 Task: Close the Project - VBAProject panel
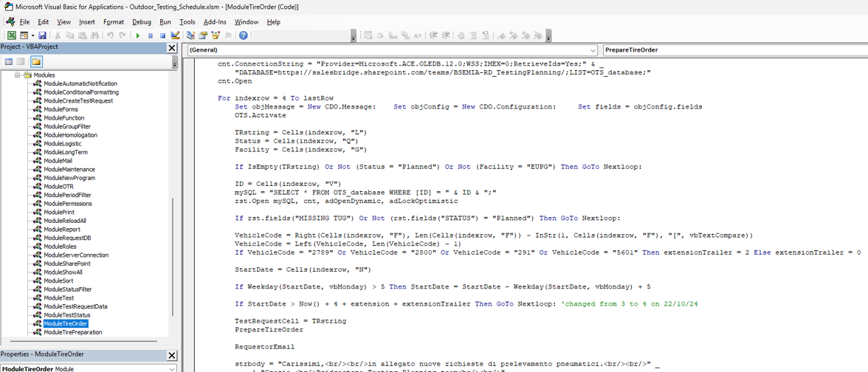point(172,48)
